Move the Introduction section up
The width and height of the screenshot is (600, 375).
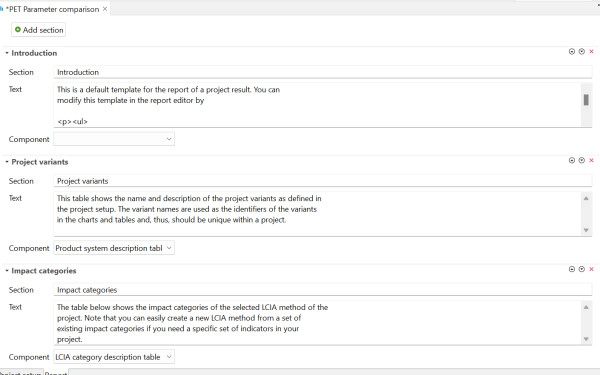click(572, 52)
